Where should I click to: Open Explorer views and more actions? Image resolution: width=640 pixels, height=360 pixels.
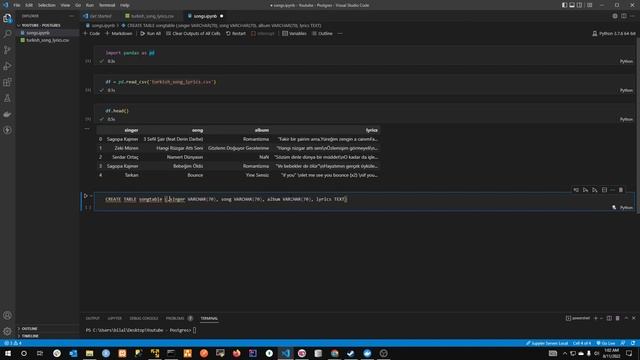tap(72, 16)
